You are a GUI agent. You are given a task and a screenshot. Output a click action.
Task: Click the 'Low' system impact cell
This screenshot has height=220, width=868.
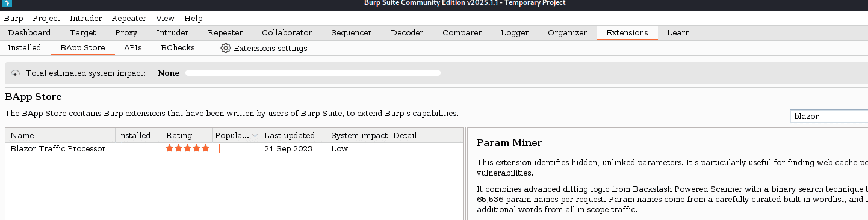339,148
